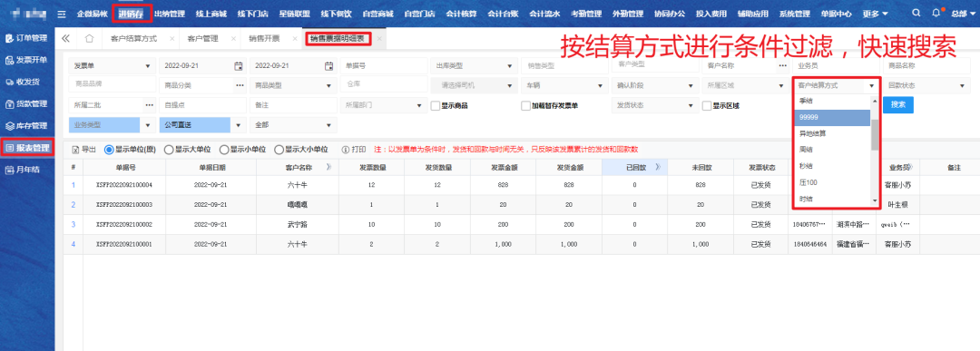Switch to the 客户管理 tab
This screenshot has width=980, height=351.
coord(202,39)
